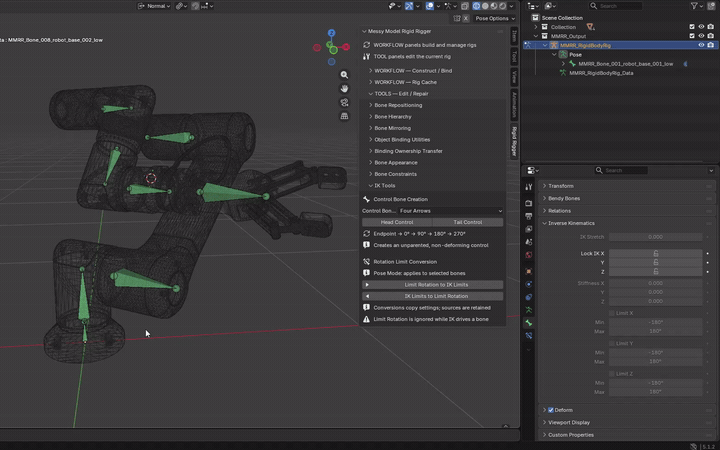Open the View Layer properties tab icon
Viewport: 720px width, 450px height.
(x=529, y=229)
